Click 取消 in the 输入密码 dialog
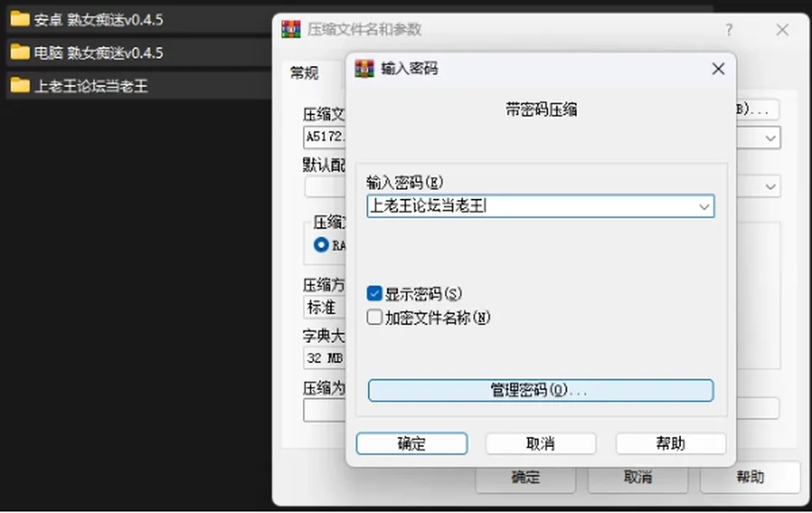812x513 pixels. click(x=540, y=444)
